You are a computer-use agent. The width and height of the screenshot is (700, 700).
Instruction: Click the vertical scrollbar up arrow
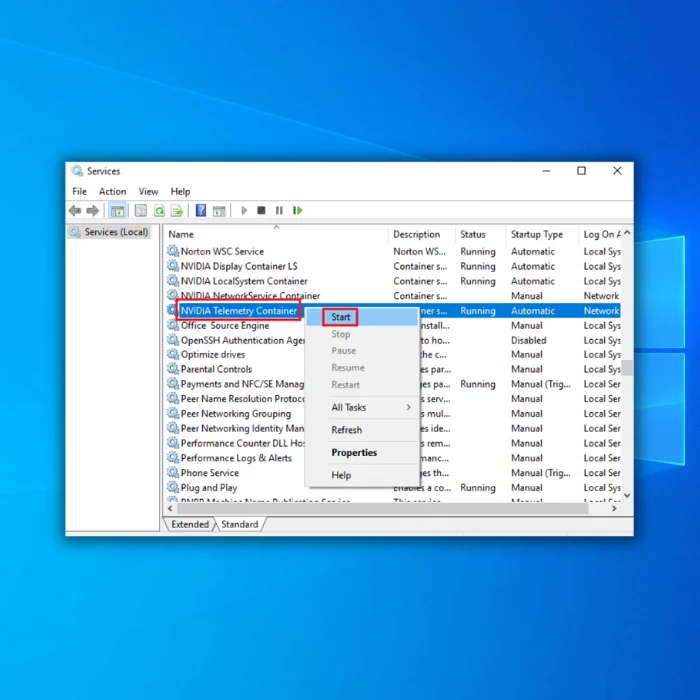tap(627, 233)
